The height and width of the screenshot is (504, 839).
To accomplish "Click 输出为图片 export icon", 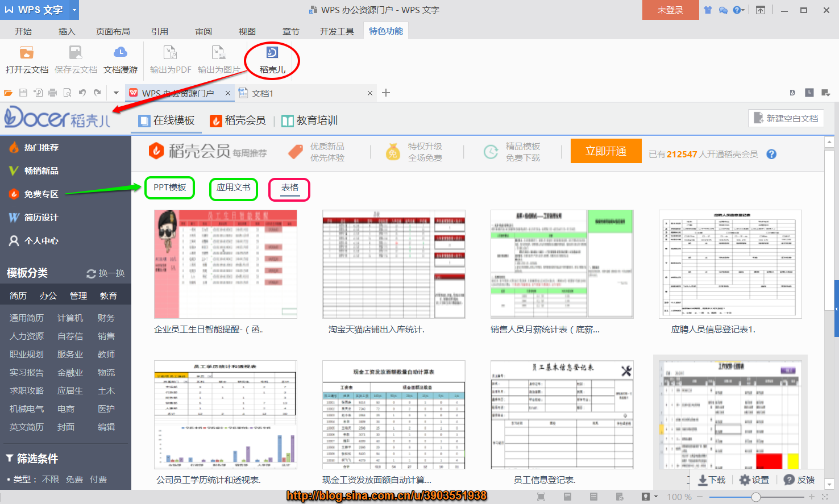I will tap(218, 53).
